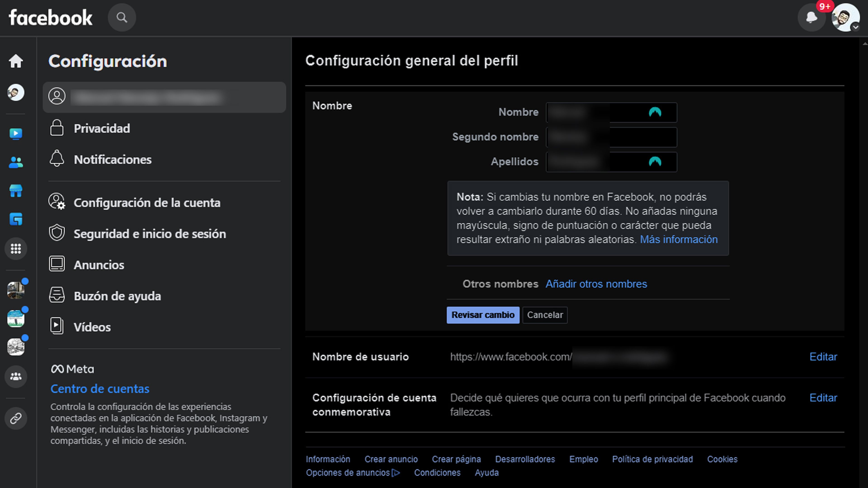
Task: Click the Notificaciones bell icon in sidebar
Action: 57,158
